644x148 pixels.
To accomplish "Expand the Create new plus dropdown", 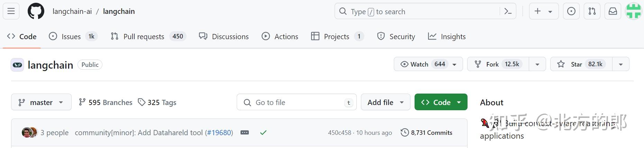I will (543, 11).
